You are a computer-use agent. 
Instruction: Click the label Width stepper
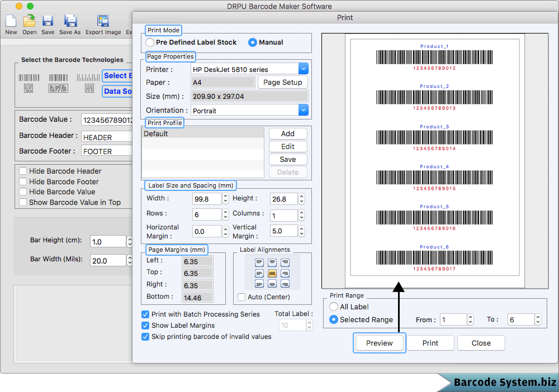225,199
